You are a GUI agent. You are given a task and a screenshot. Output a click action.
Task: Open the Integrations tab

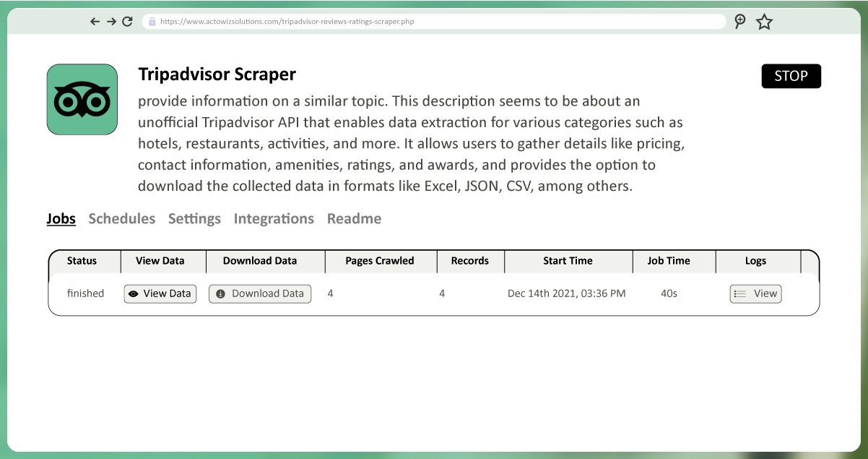point(274,218)
